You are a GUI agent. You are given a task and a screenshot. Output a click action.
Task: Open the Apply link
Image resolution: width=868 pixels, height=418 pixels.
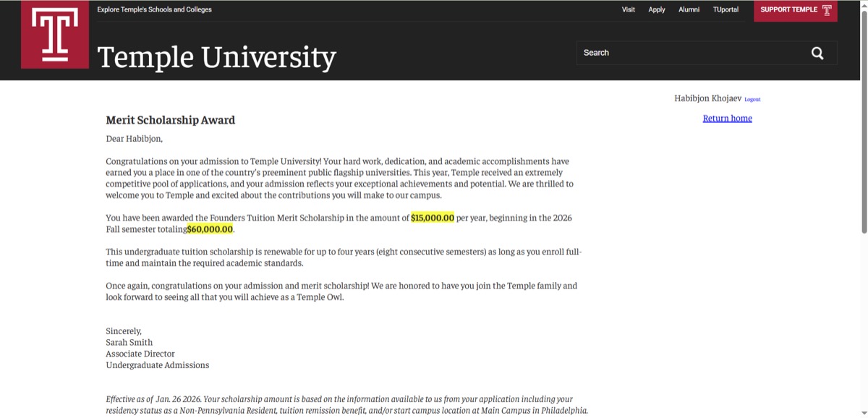pos(657,9)
